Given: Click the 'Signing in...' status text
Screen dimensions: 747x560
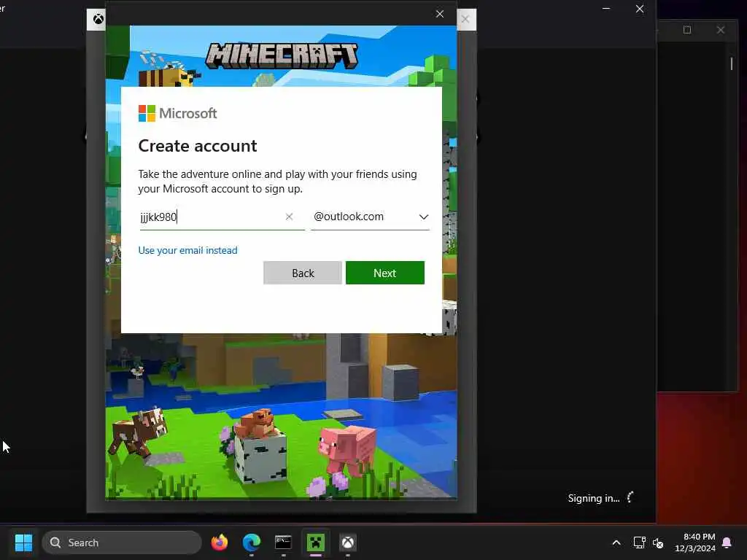Looking at the screenshot, I should (x=594, y=498).
